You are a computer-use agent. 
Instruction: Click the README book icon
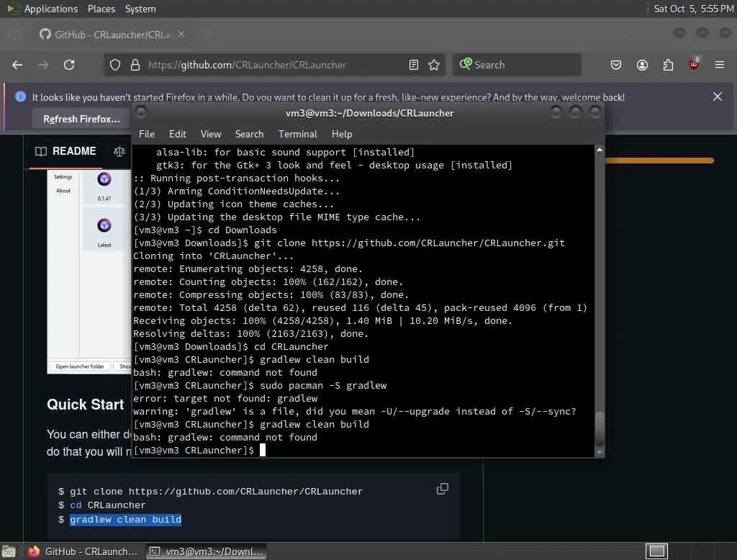pos(41,151)
